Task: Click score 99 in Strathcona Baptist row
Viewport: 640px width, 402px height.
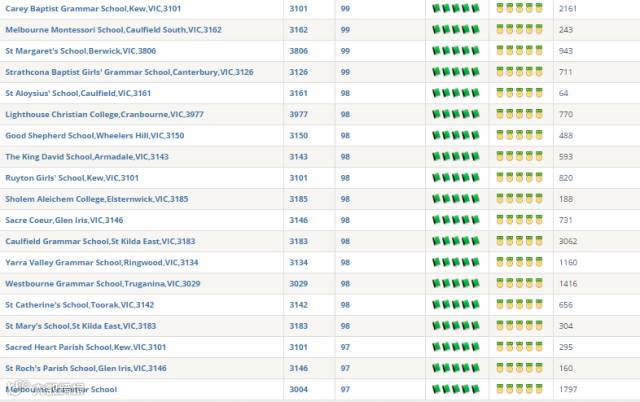Action: point(345,72)
